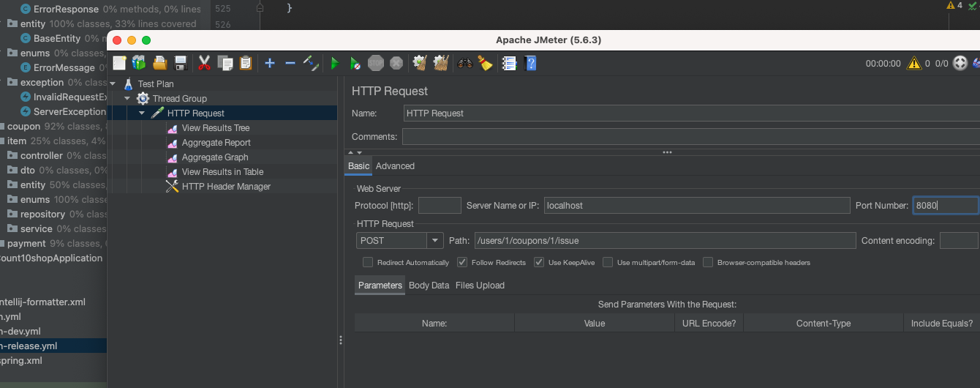Click Start no pauses icon
Screen dimensions: 980x388
(355, 63)
